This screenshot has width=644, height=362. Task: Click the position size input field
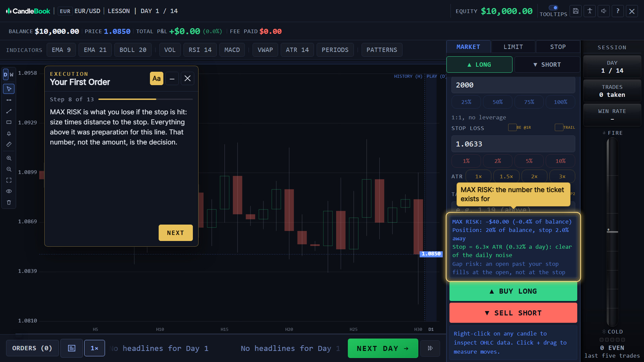tap(513, 85)
